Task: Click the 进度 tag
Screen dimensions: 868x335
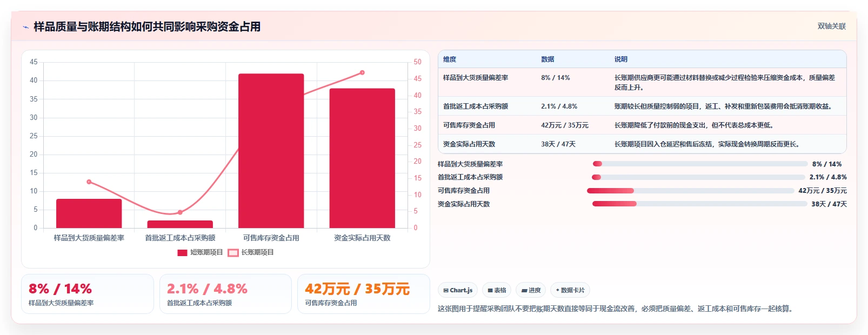Action: click(531, 290)
